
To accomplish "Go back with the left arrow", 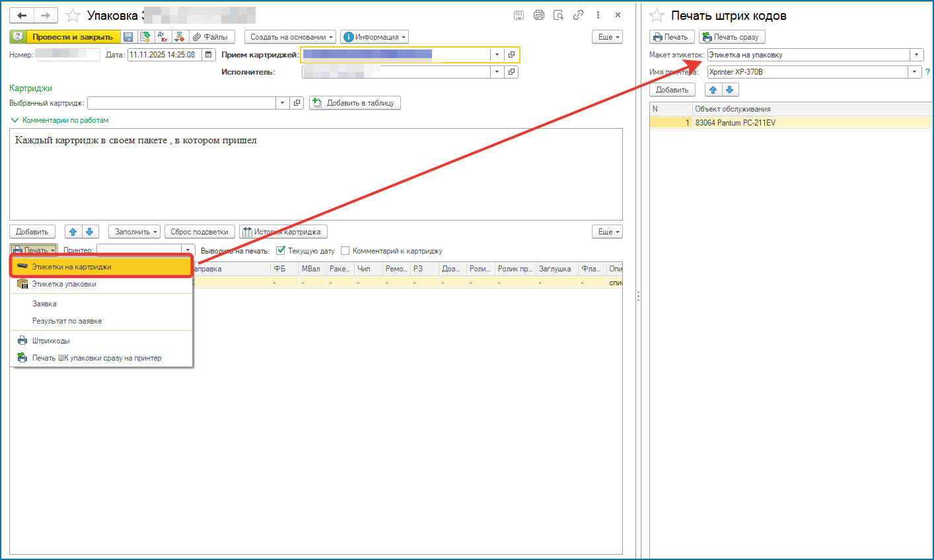I will (x=22, y=15).
